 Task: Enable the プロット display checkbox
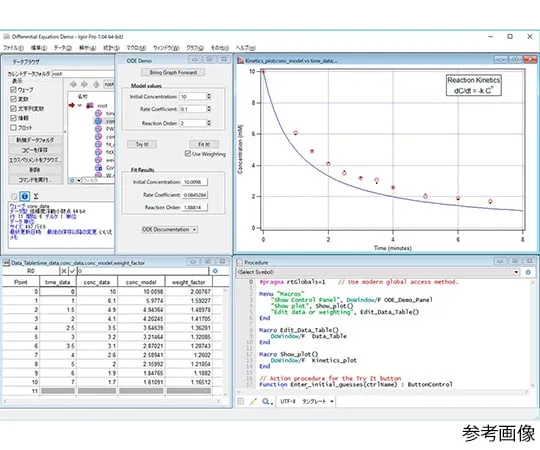pyautogui.click(x=13, y=128)
